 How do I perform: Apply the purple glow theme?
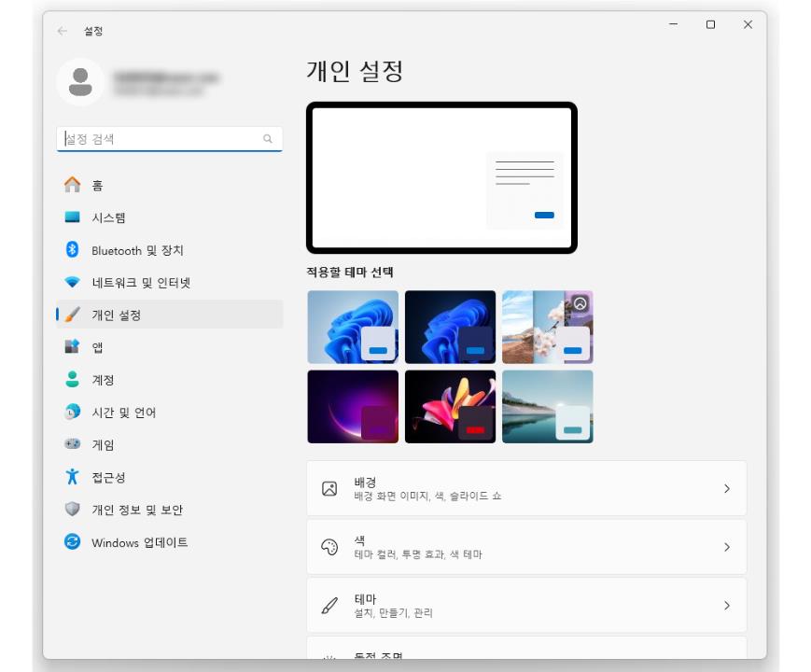[x=353, y=407]
